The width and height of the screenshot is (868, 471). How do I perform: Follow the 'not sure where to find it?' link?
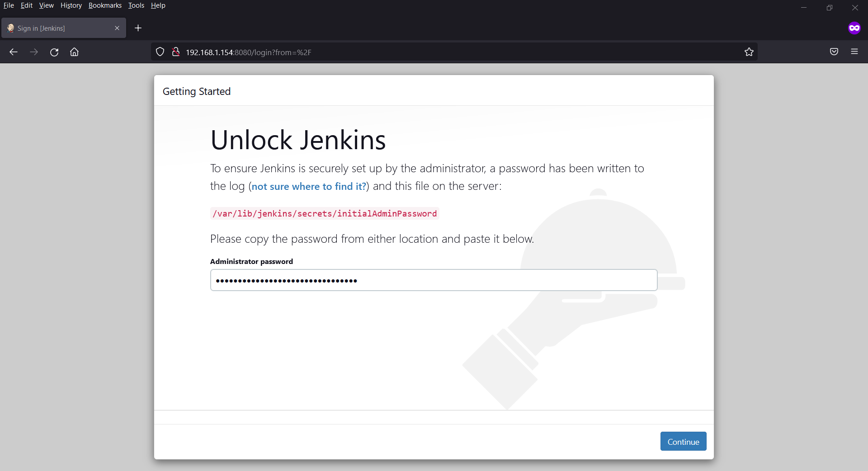[309, 186]
